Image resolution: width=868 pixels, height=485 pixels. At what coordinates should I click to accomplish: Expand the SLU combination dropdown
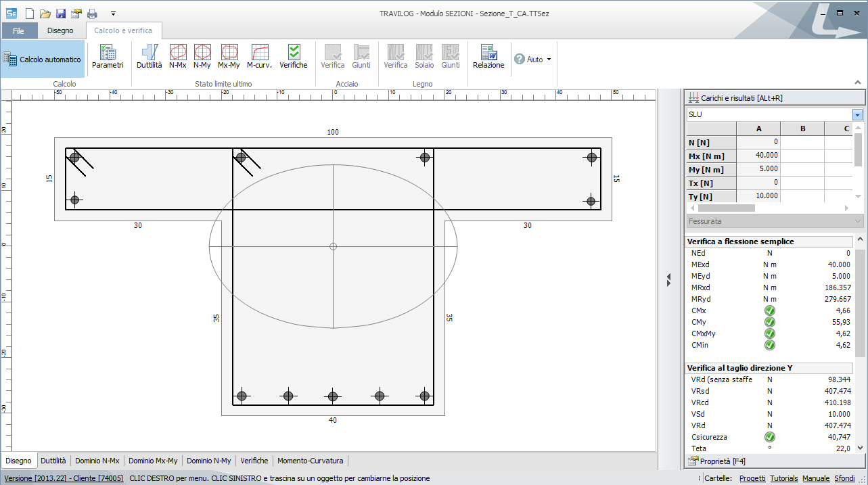coord(858,115)
